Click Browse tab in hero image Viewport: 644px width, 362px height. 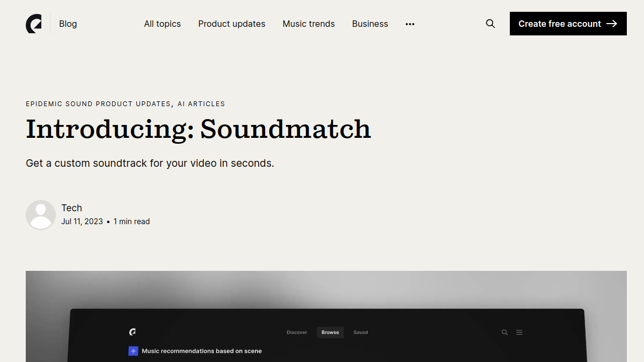(330, 333)
